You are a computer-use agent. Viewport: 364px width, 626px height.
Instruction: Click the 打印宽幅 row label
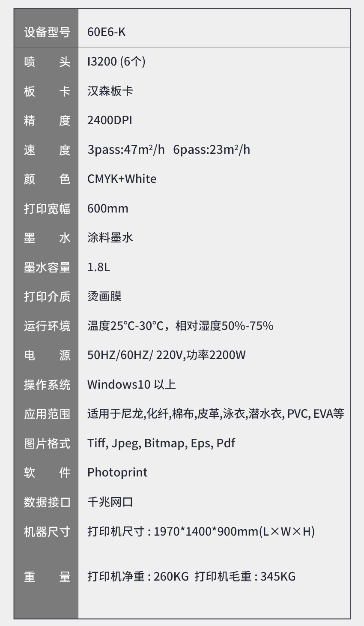(x=47, y=209)
